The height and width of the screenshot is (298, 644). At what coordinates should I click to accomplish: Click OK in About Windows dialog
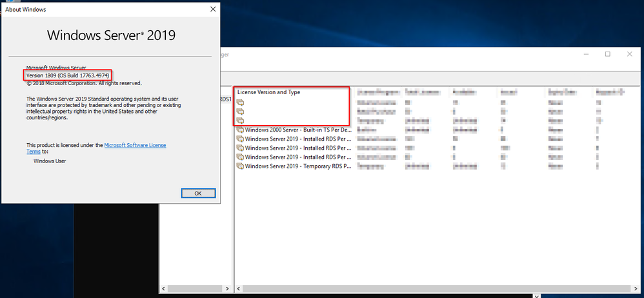pos(198,194)
